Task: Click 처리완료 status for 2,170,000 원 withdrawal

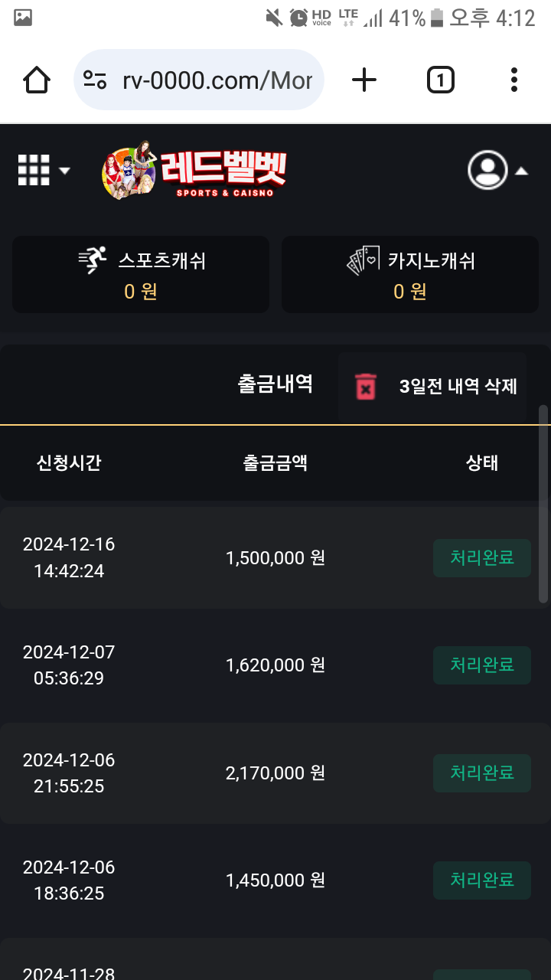Action: tap(481, 773)
